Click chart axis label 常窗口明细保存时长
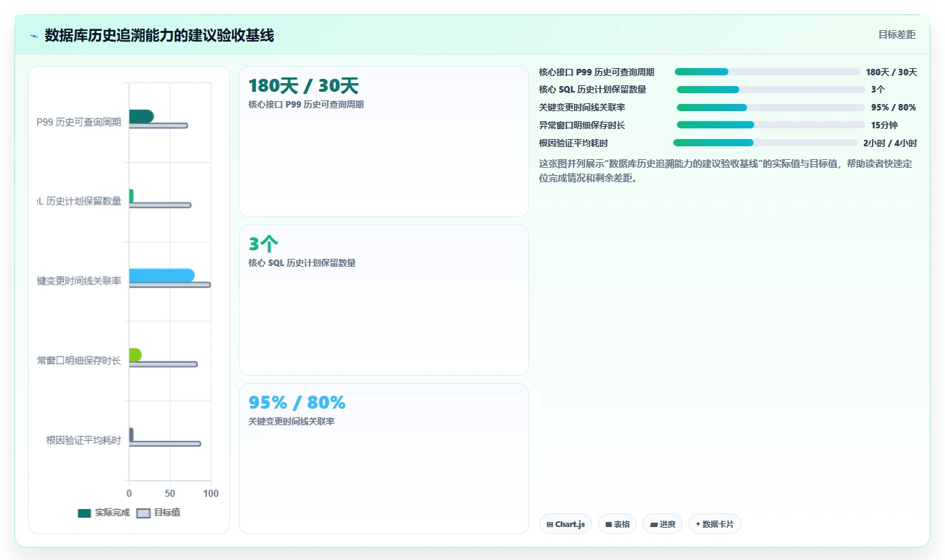The image size is (945, 560). point(79,361)
